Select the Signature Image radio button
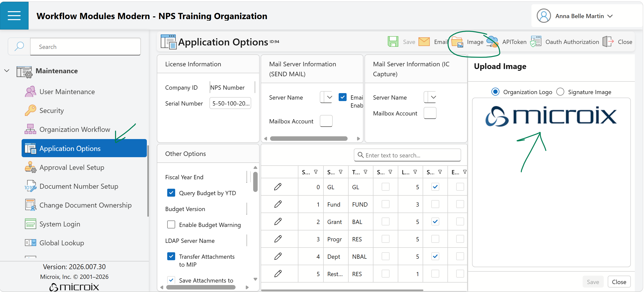 pos(560,92)
